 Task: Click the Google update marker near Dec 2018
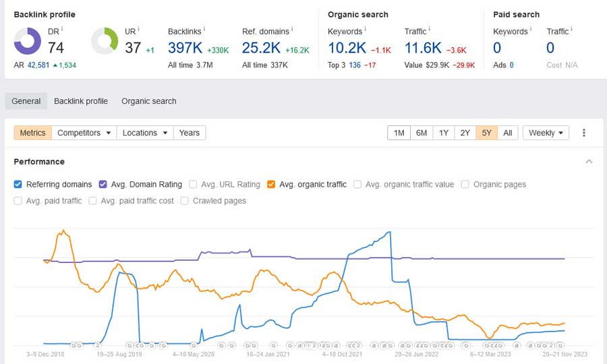[74, 345]
